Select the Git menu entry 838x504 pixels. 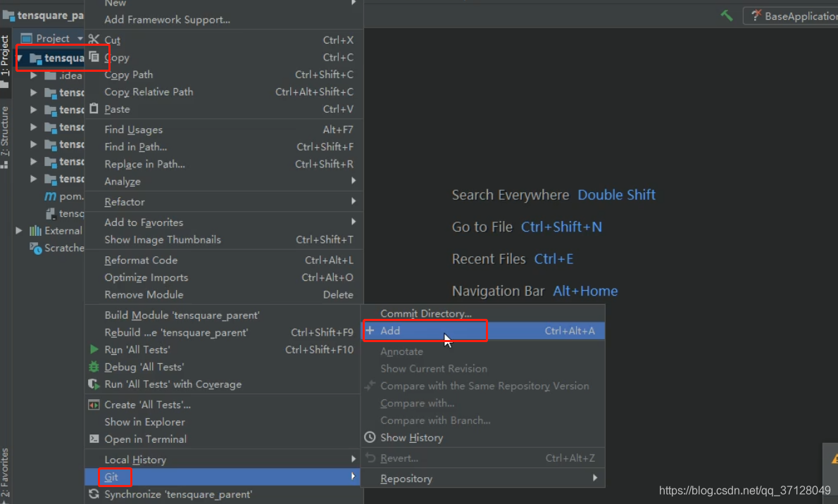(223, 477)
